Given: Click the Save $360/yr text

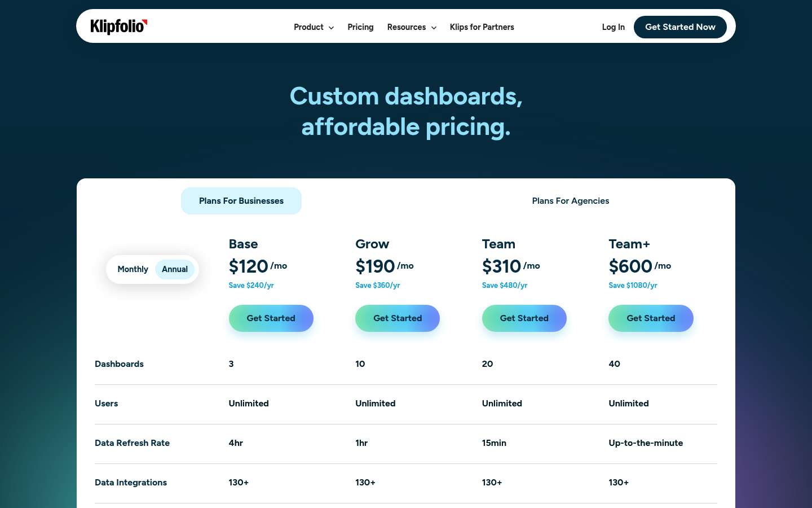Looking at the screenshot, I should tap(378, 286).
